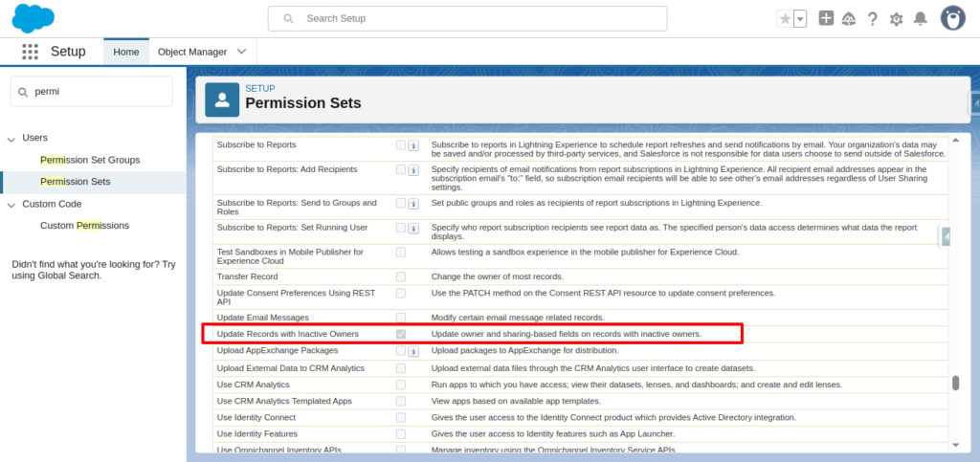Click Upload External Data to CRM Analytics label
980x462 pixels.
tap(291, 368)
